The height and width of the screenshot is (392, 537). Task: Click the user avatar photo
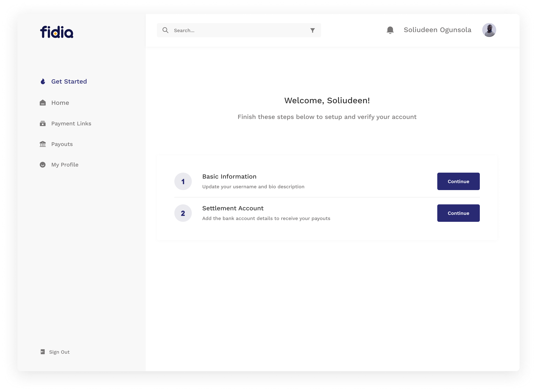(x=489, y=30)
